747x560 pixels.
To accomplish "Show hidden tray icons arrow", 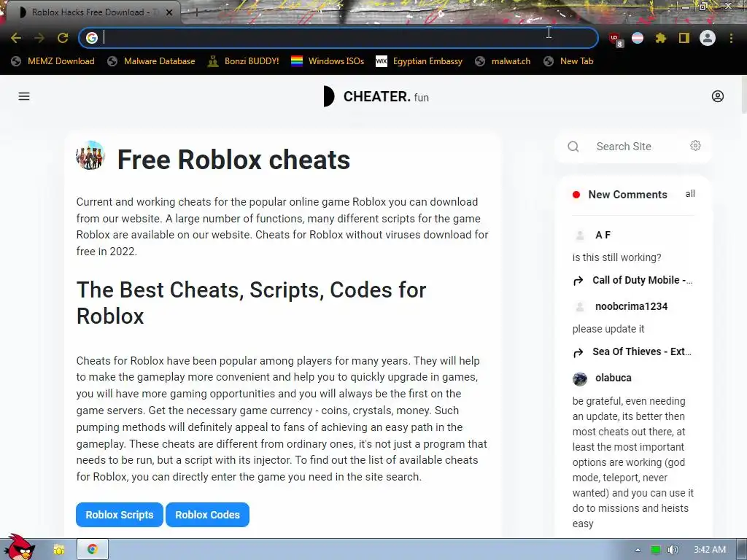I will click(x=638, y=550).
